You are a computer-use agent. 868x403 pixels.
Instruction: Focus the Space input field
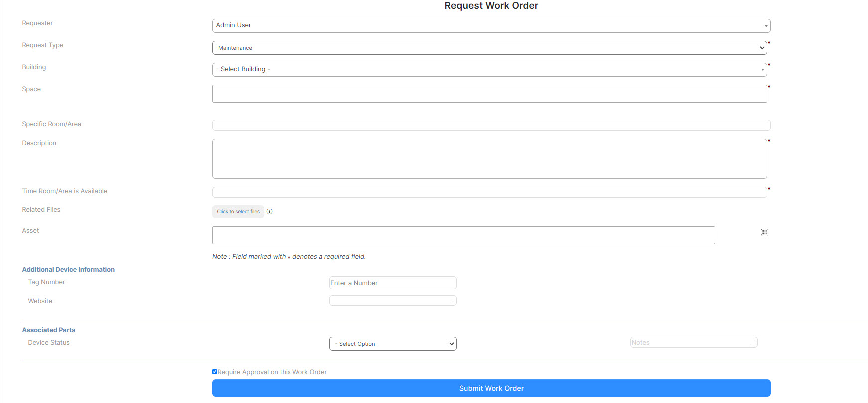tap(490, 94)
